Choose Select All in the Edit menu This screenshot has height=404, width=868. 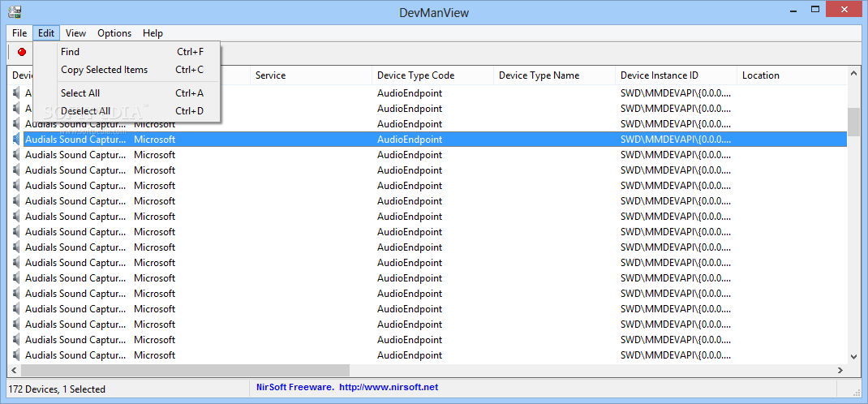tap(127, 93)
